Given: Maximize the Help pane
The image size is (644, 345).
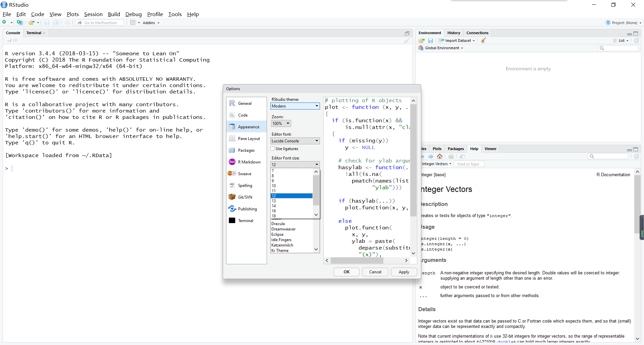Looking at the screenshot, I should coord(636,149).
